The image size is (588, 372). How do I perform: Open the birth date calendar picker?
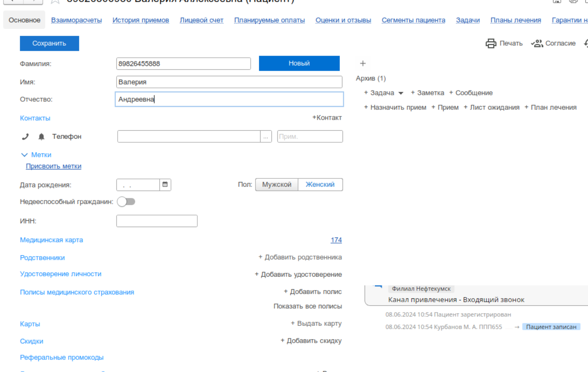coord(165,184)
